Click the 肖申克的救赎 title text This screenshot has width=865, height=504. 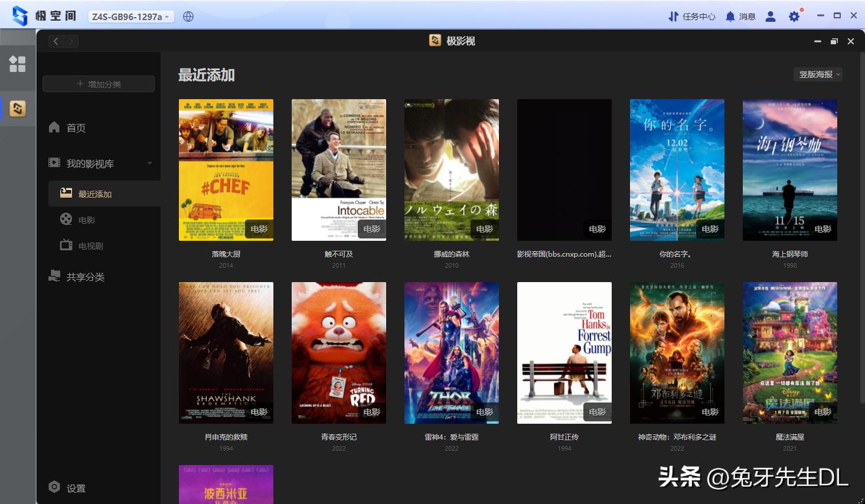click(x=226, y=437)
